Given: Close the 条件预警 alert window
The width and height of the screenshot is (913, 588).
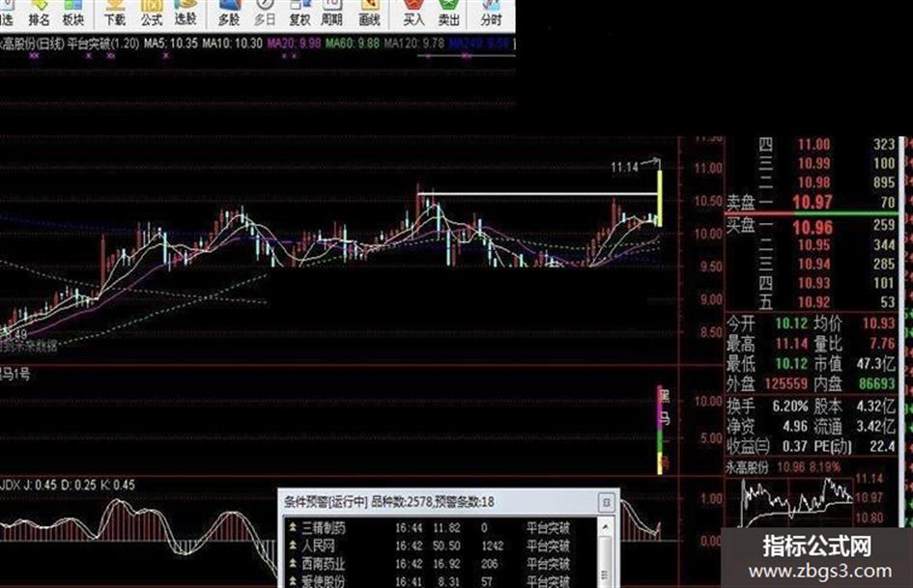Looking at the screenshot, I should pyautogui.click(x=606, y=502).
